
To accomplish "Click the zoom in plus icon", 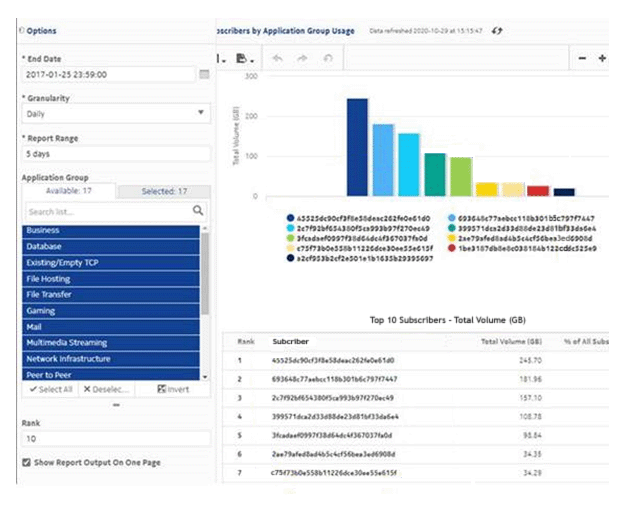I will pos(602,59).
